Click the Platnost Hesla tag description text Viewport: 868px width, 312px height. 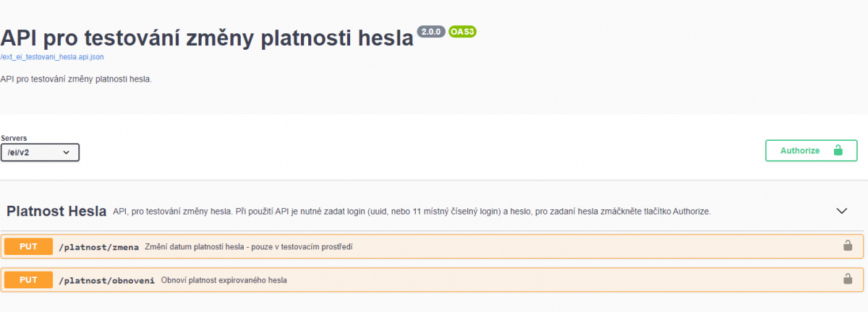click(x=412, y=212)
